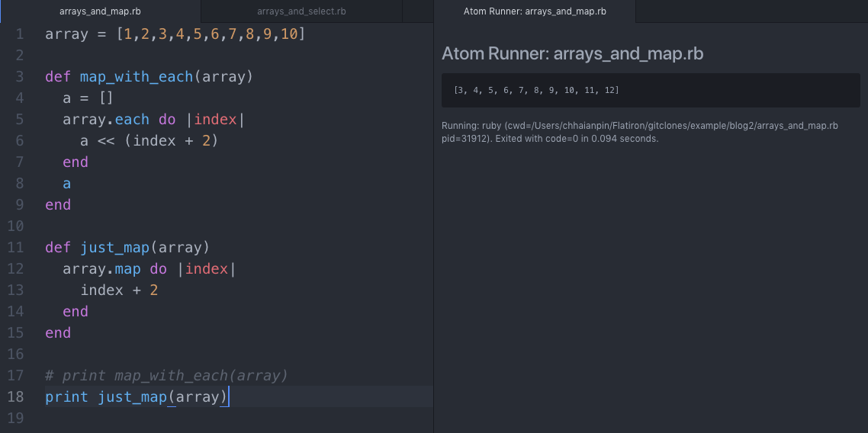The image size is (868, 433).
Task: Select the arrays_and_map.rb editor tab
Action: pyautogui.click(x=100, y=11)
